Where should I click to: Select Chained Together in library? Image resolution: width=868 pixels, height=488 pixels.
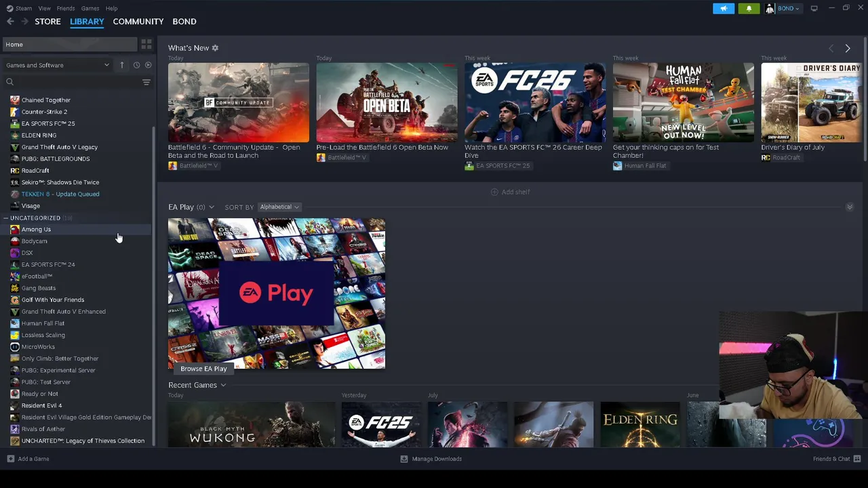point(46,100)
